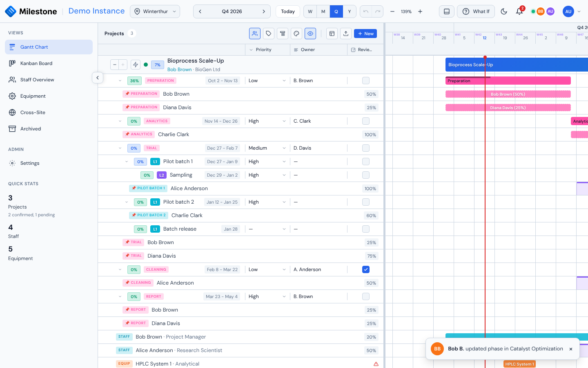588x368 pixels.
Task: Click the tag labels toolbar icon
Action: pos(269,34)
